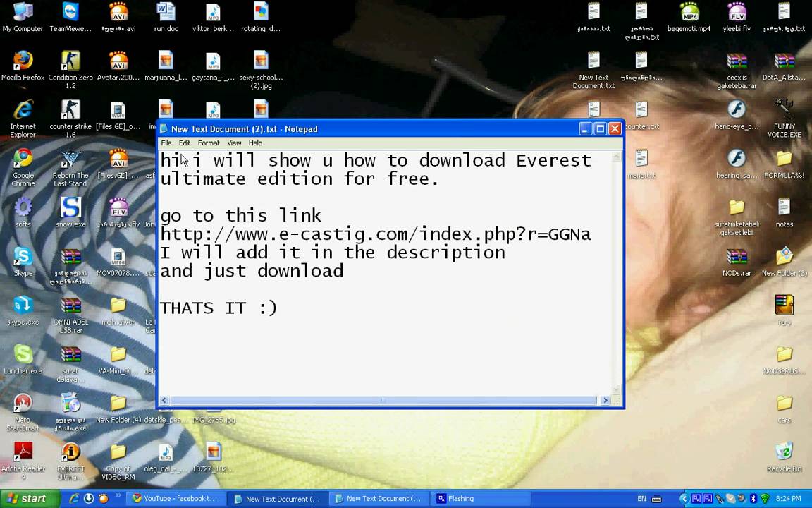Click Notepad vertical scrollbar up arrow
812x508 pixels.
[616, 157]
